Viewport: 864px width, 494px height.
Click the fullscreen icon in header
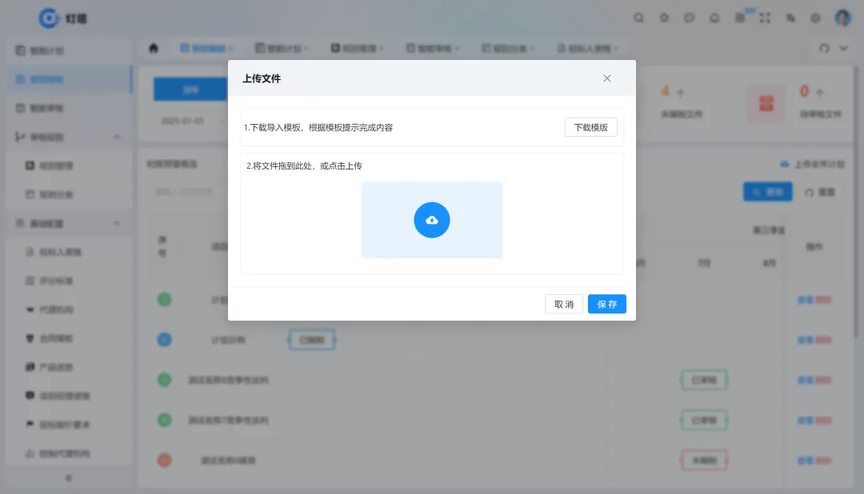tap(765, 18)
